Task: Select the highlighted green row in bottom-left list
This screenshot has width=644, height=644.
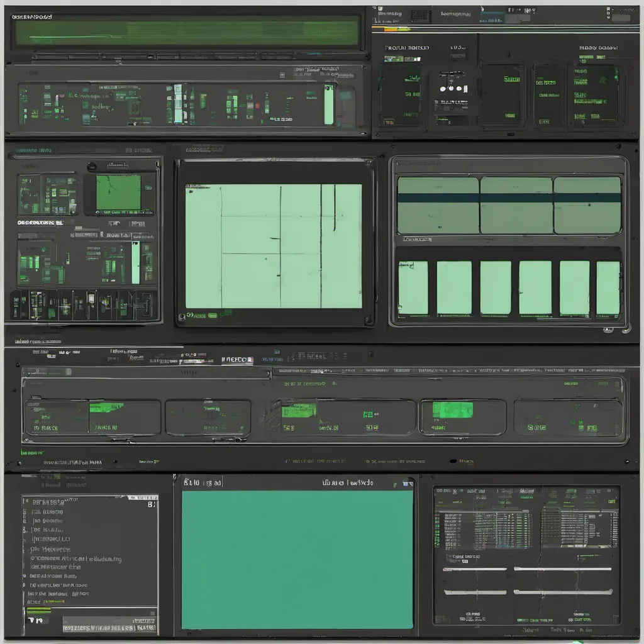Action: point(38,609)
